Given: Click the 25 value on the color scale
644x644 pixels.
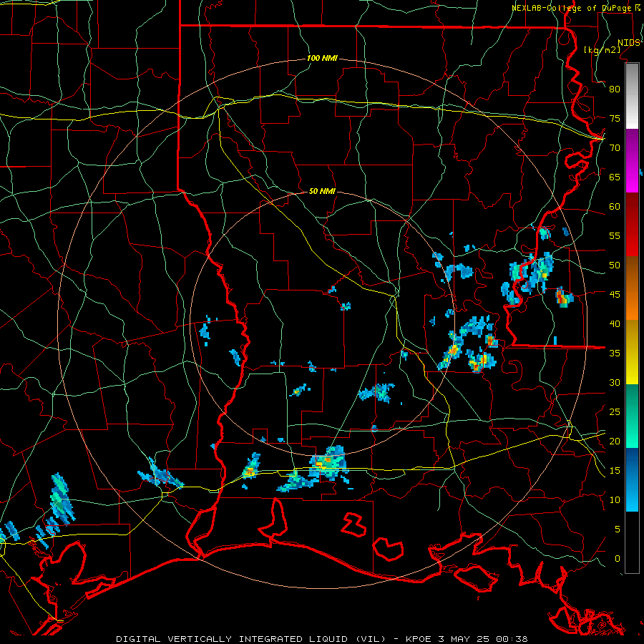Looking at the screenshot, I should [615, 412].
